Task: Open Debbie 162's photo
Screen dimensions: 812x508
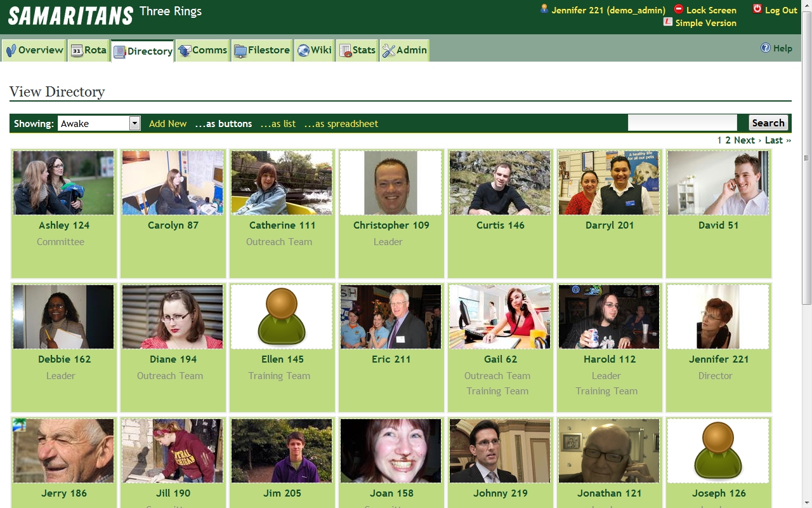Action: coord(63,317)
